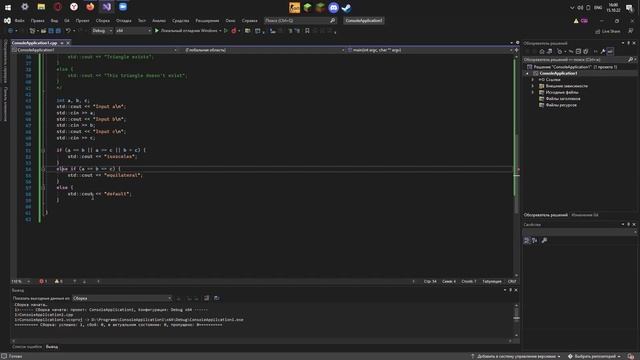This screenshot has height=360, width=640.
Task: Click the bookmark icon in toolbar
Action: pyautogui.click(x=307, y=31)
